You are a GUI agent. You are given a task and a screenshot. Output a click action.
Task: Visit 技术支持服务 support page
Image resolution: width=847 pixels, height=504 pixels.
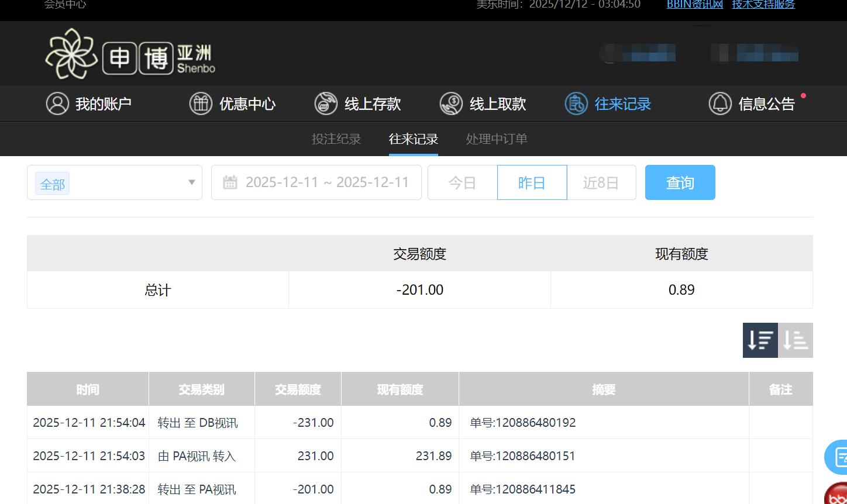pos(763,5)
